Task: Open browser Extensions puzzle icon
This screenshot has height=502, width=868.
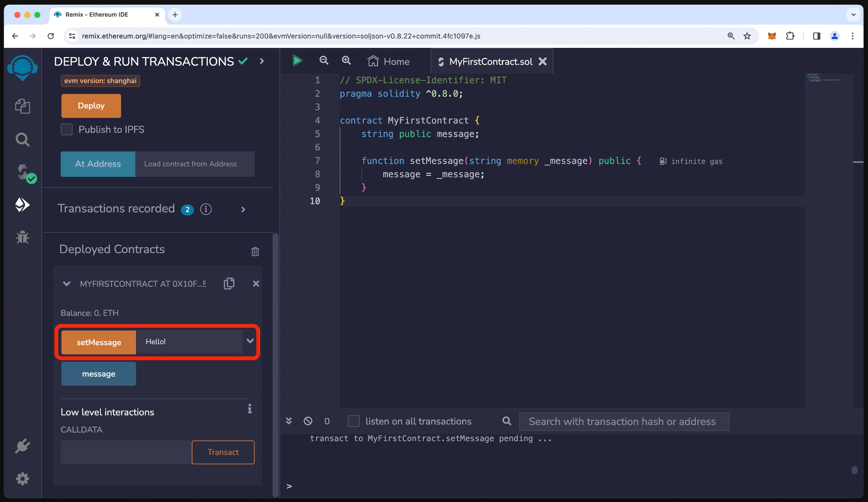Action: click(790, 36)
